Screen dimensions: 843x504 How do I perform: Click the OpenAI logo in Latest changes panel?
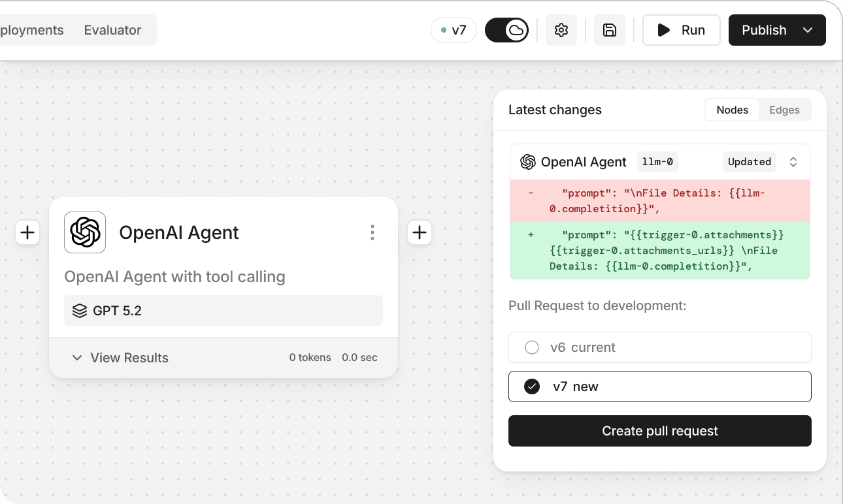(x=528, y=162)
